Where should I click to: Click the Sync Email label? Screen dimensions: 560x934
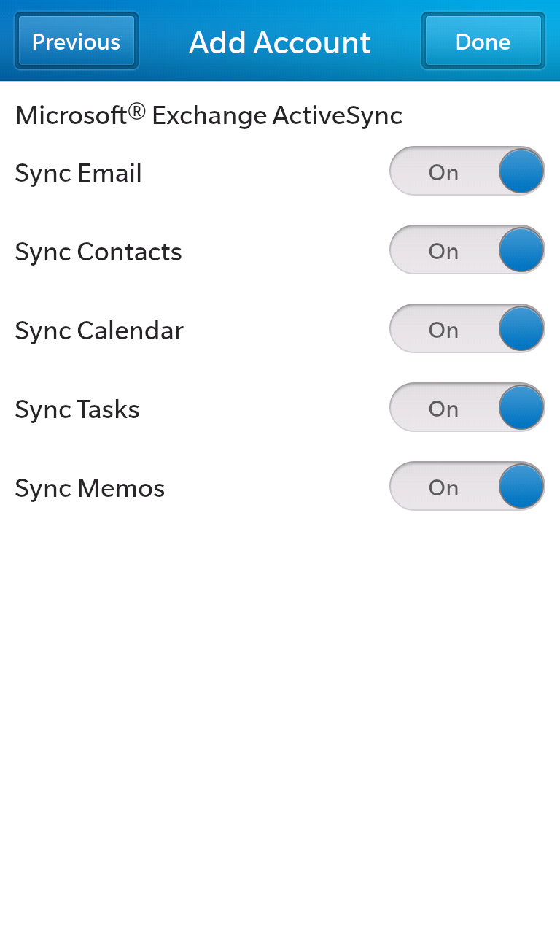click(78, 173)
